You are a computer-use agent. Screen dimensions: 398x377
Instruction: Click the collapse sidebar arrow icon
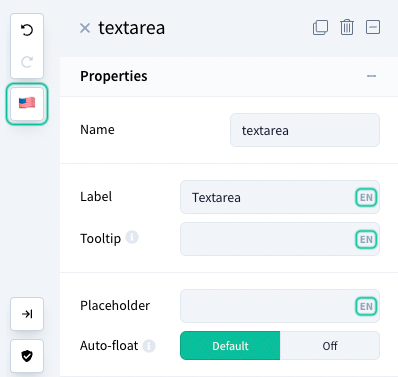click(27, 314)
